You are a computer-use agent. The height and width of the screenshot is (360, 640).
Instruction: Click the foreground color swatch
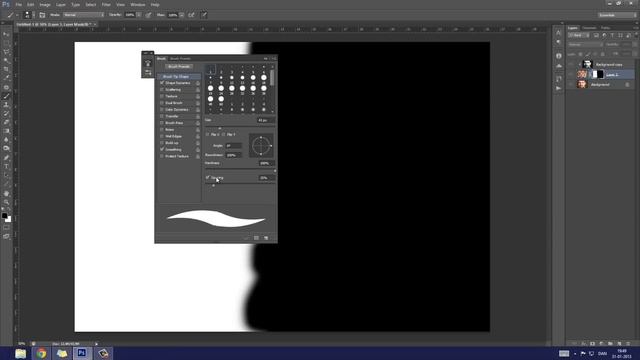(4, 215)
